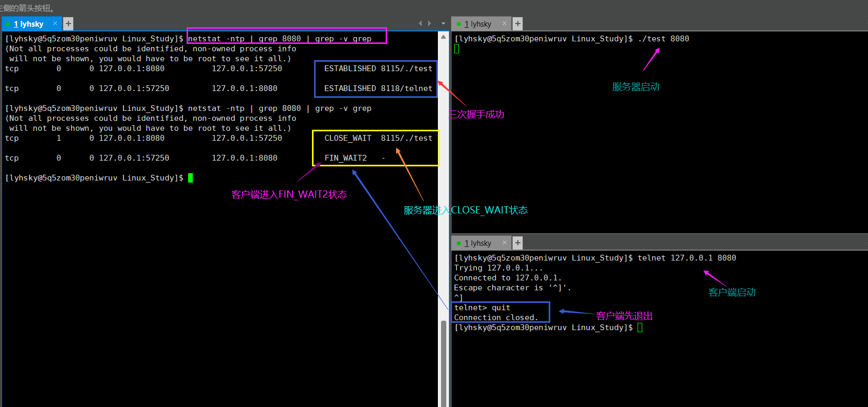Close the left pane lyhsky tab
Screen dimensions: 868x407
pyautogui.click(x=55, y=24)
